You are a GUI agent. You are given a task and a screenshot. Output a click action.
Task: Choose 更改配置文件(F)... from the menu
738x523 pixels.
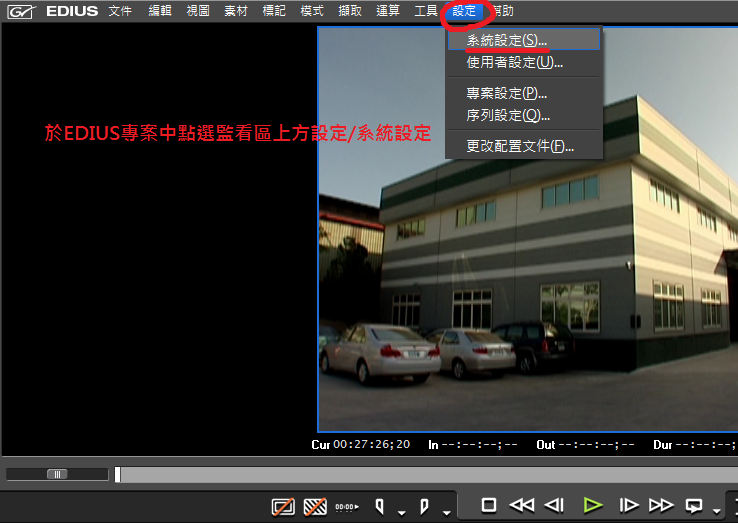[524, 146]
